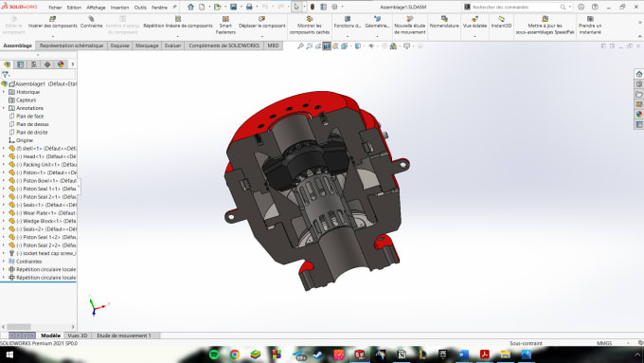Update SpeedPak sous-assemblages
644x363 pixels.
click(x=545, y=25)
